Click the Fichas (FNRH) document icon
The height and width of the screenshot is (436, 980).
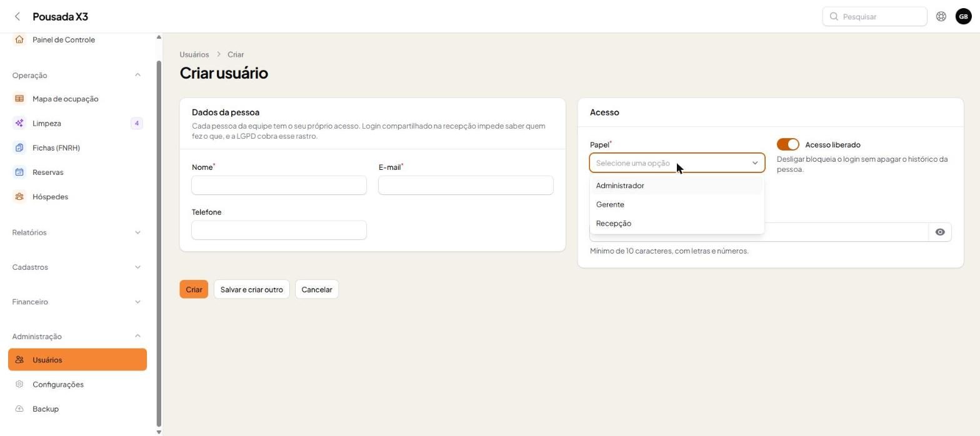click(x=19, y=148)
